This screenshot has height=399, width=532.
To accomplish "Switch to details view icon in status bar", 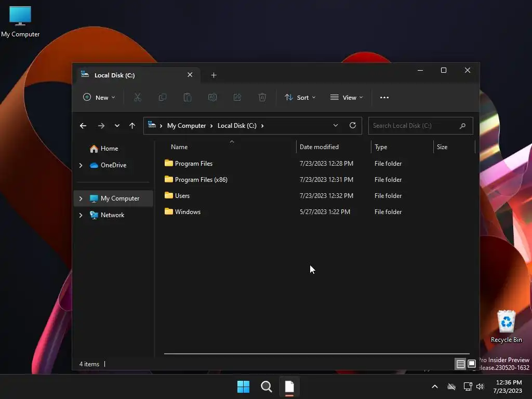I will 460,364.
